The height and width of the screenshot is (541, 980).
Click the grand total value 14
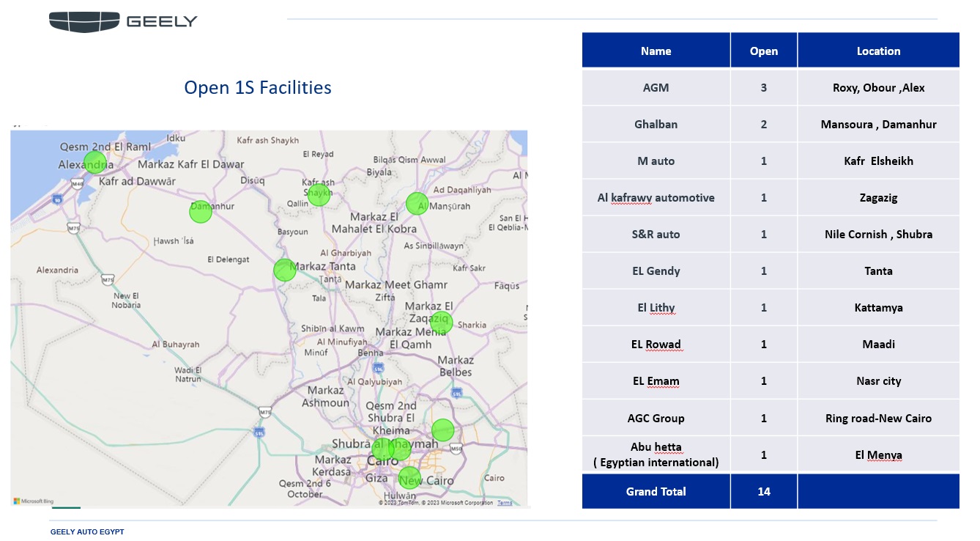(x=764, y=491)
